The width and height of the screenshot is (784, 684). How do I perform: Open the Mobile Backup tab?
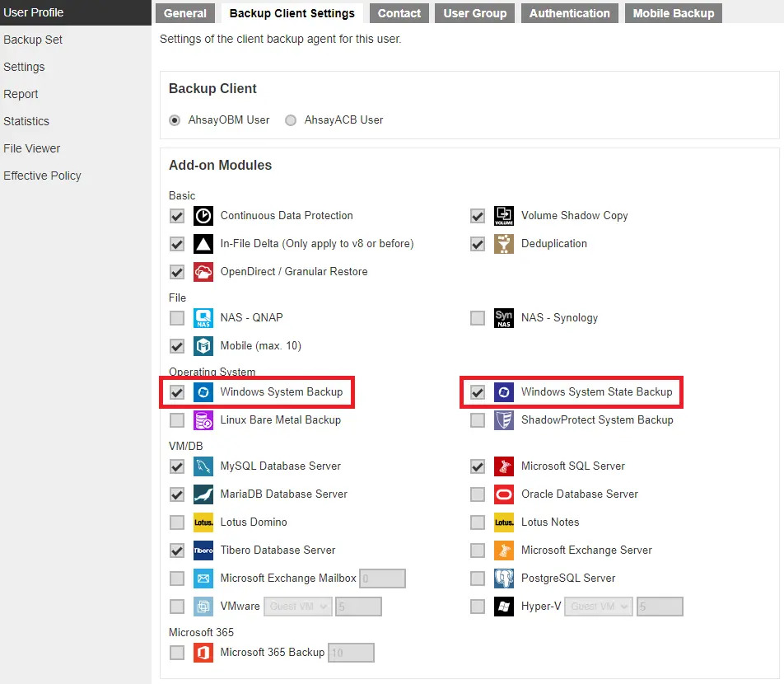tap(674, 13)
